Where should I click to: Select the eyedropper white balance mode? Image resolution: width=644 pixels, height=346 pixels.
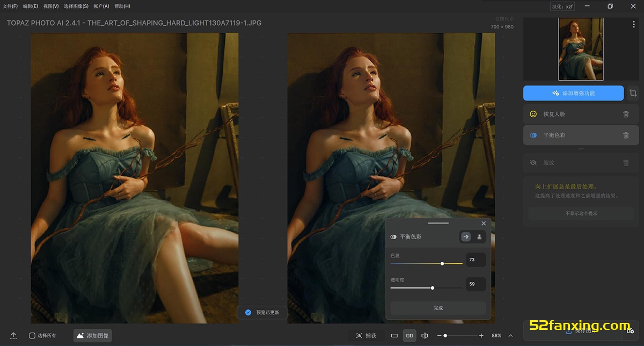466,236
